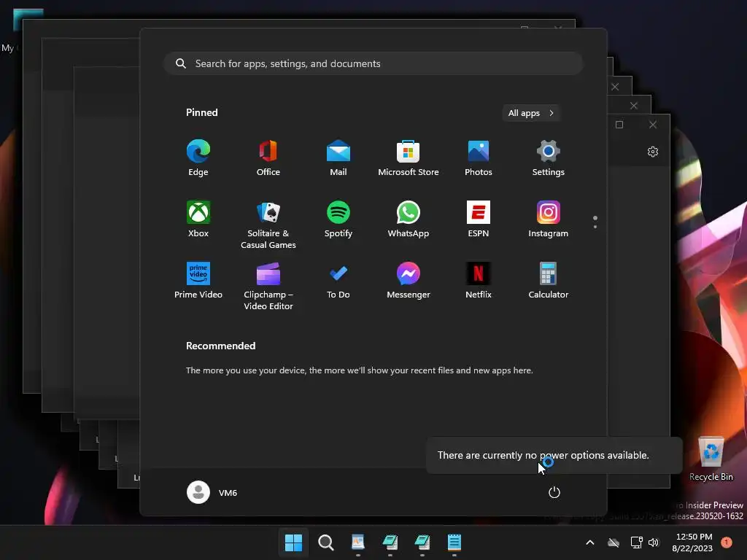
Task: Show hidden system tray icons
Action: tap(589, 542)
